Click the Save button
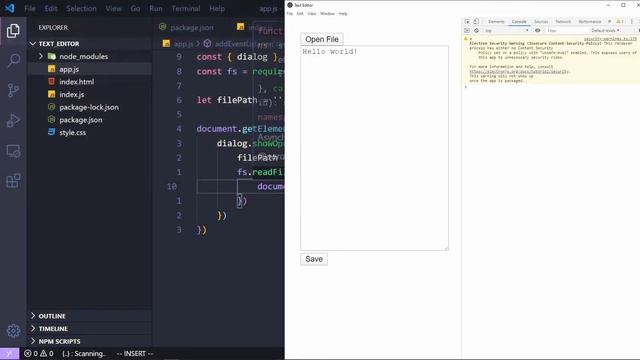The height and width of the screenshot is (360, 640). pos(314,259)
